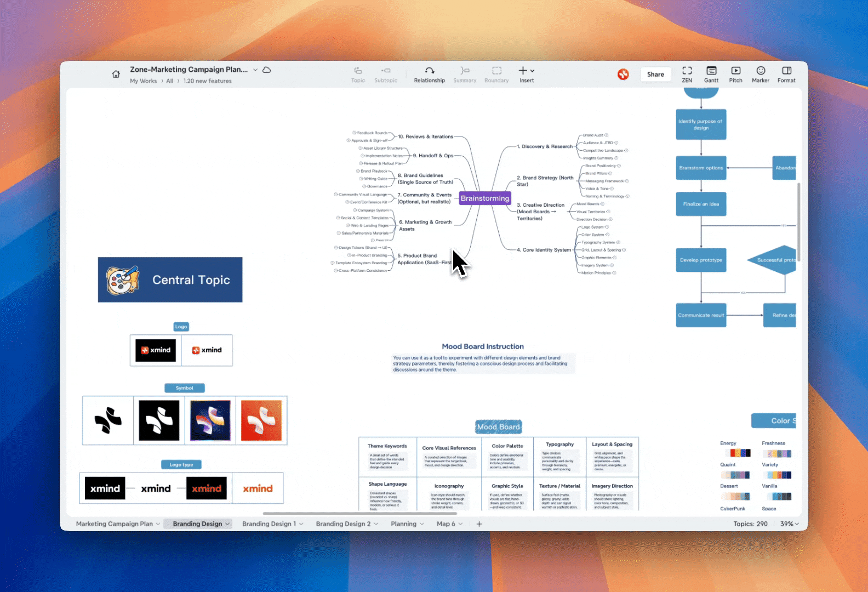Select the white-on-black Xmind symbol thumbnail

pyautogui.click(x=159, y=420)
